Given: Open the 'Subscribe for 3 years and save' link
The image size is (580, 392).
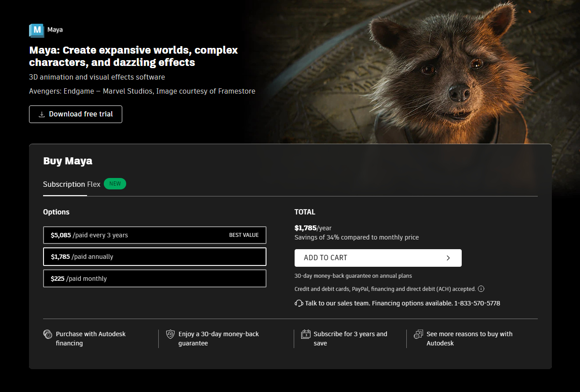Looking at the screenshot, I should pos(350,338).
